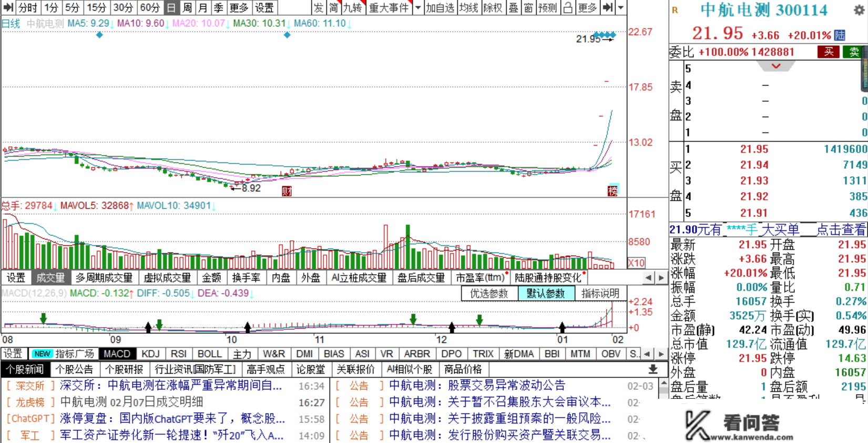Click the red 榜 marker on the chart
The width and height of the screenshot is (868, 443).
pyautogui.click(x=612, y=191)
